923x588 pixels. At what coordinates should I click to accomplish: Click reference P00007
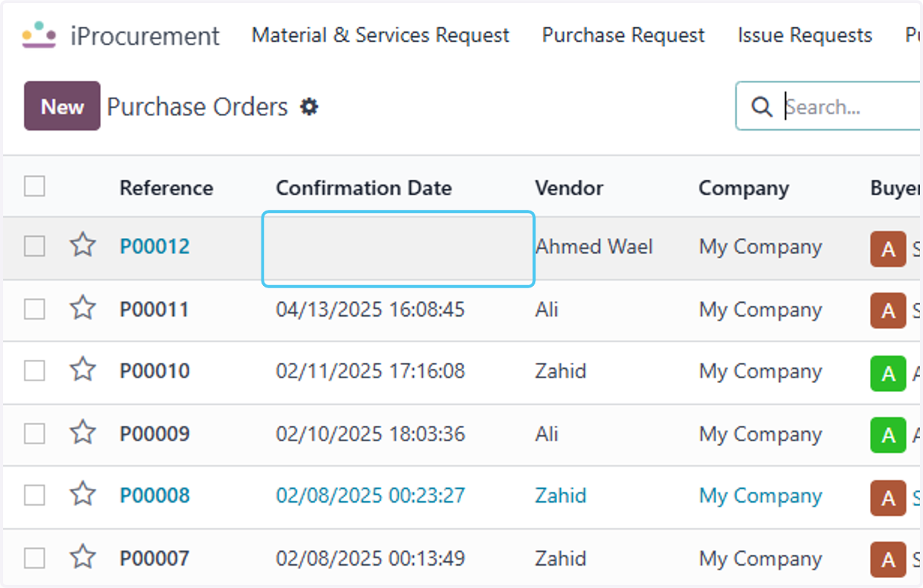tap(155, 559)
